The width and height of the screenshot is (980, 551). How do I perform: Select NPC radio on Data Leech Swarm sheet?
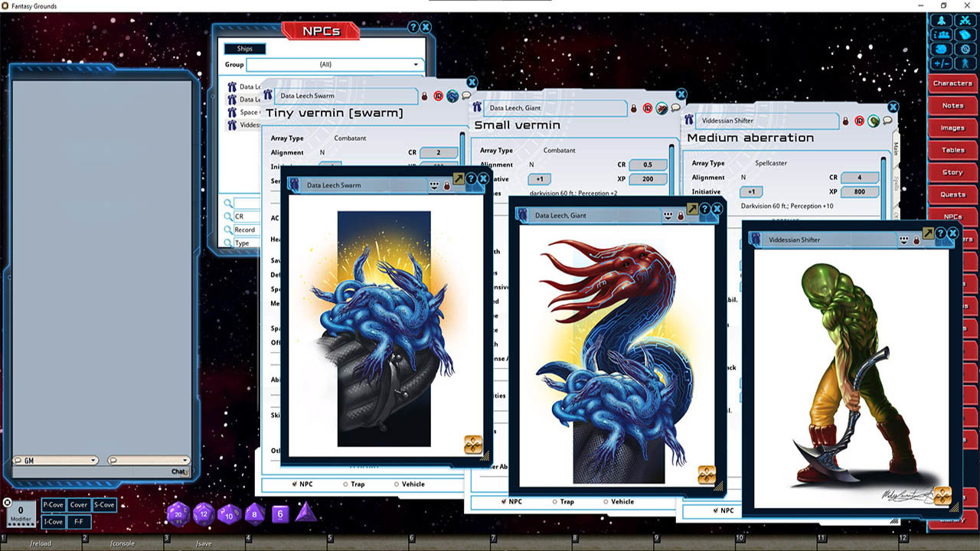pyautogui.click(x=295, y=484)
